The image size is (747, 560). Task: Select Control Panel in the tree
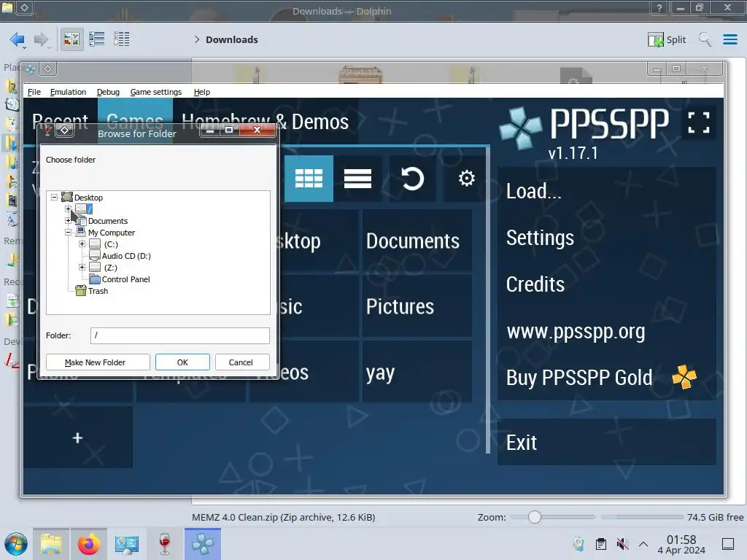pyautogui.click(x=125, y=279)
